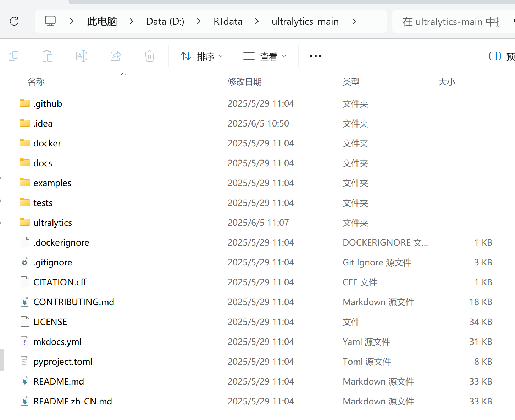Select the tests folder icon

coord(25,202)
